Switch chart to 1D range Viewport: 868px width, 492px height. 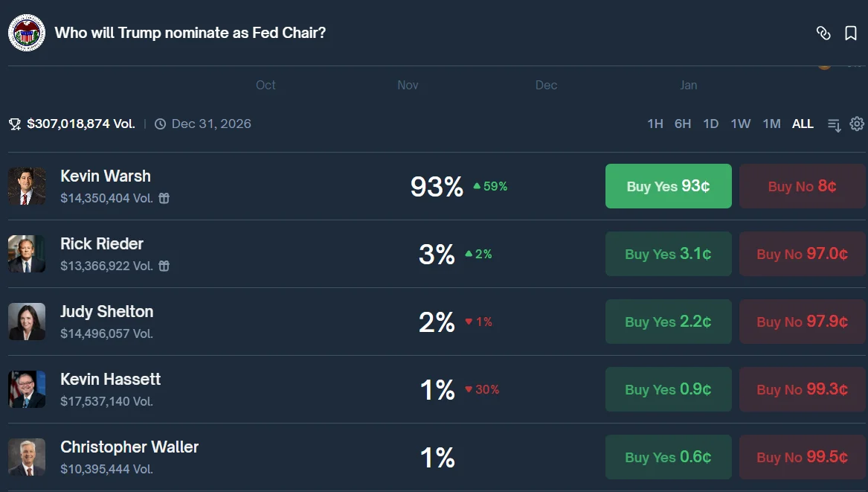(710, 124)
